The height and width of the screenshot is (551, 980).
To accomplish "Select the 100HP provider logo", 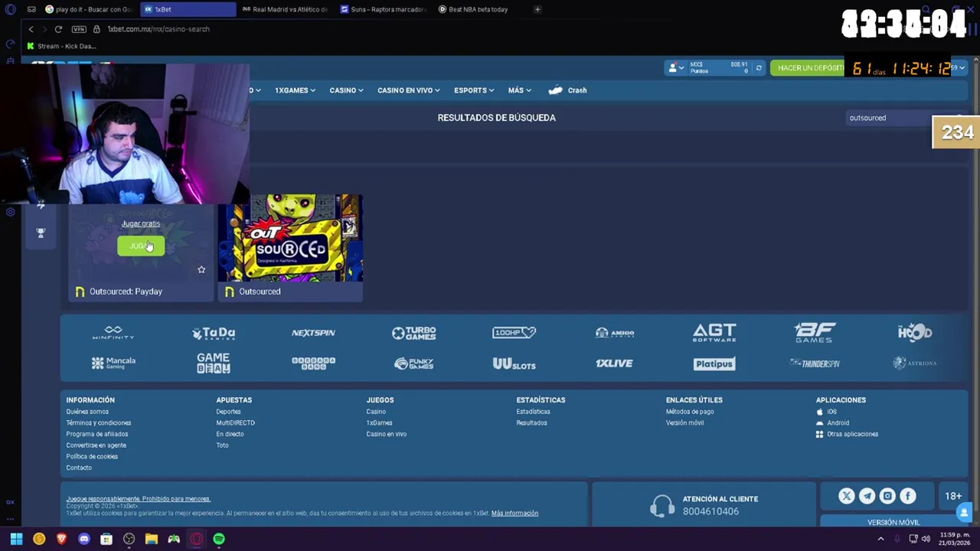I will tap(514, 332).
